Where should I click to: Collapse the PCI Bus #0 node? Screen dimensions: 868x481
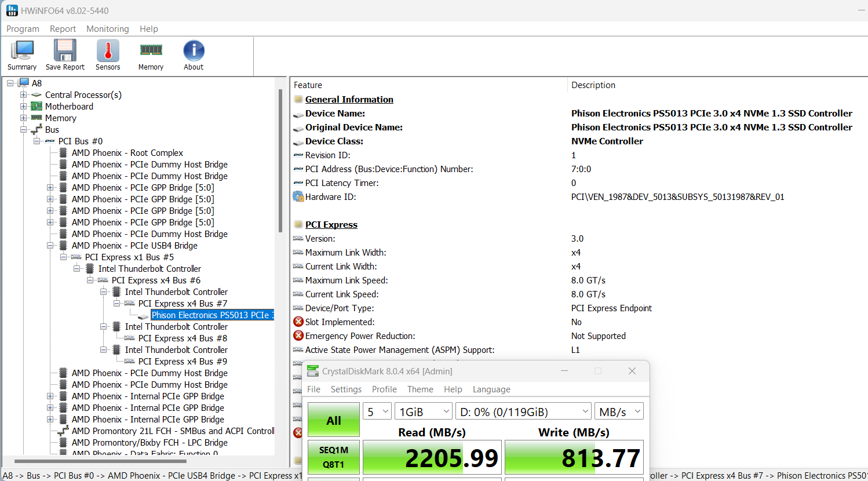click(x=37, y=141)
